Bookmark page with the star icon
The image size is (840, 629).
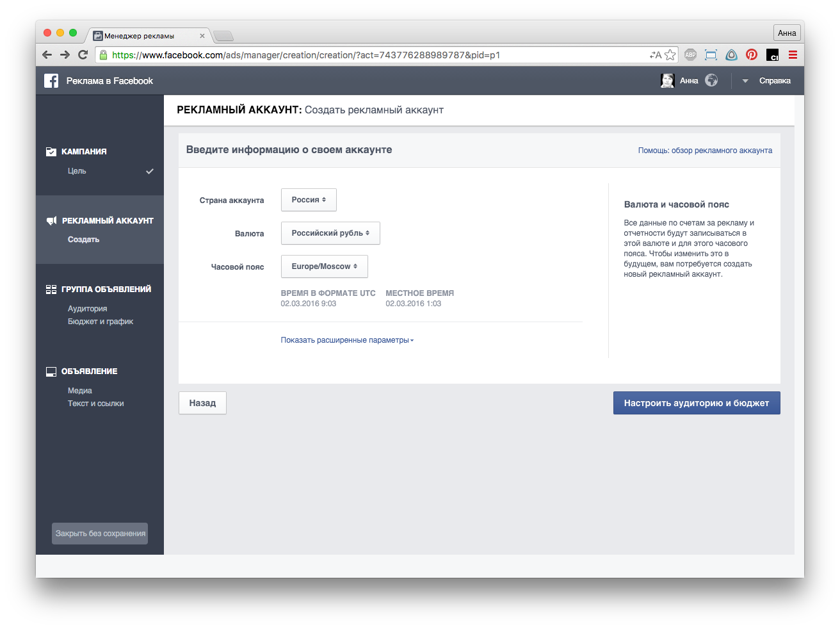(x=670, y=55)
